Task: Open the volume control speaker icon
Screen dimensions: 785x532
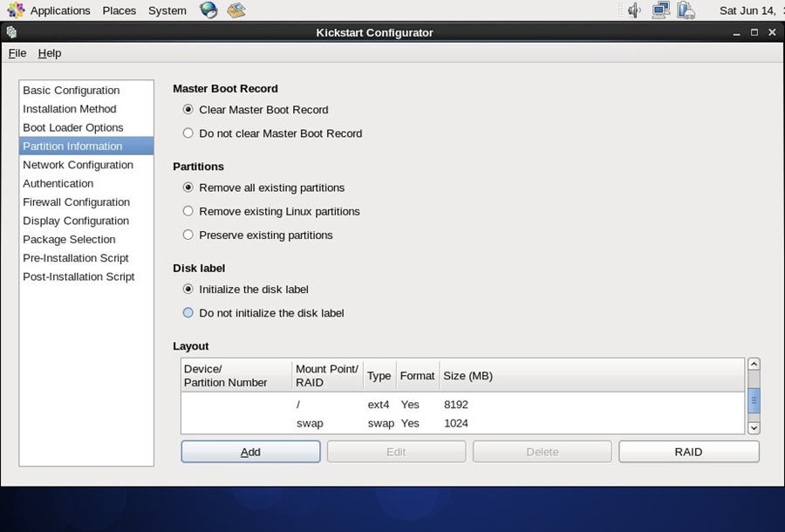Action: [x=633, y=10]
